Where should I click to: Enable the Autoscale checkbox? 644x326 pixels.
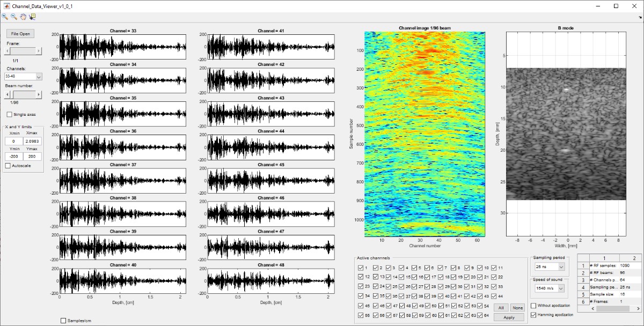click(8, 166)
